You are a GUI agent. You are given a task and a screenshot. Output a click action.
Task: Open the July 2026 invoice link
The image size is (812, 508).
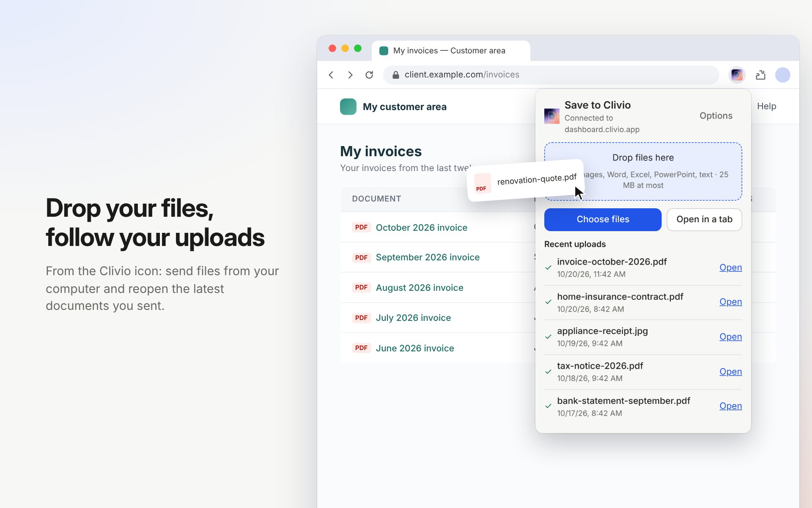[x=413, y=318]
